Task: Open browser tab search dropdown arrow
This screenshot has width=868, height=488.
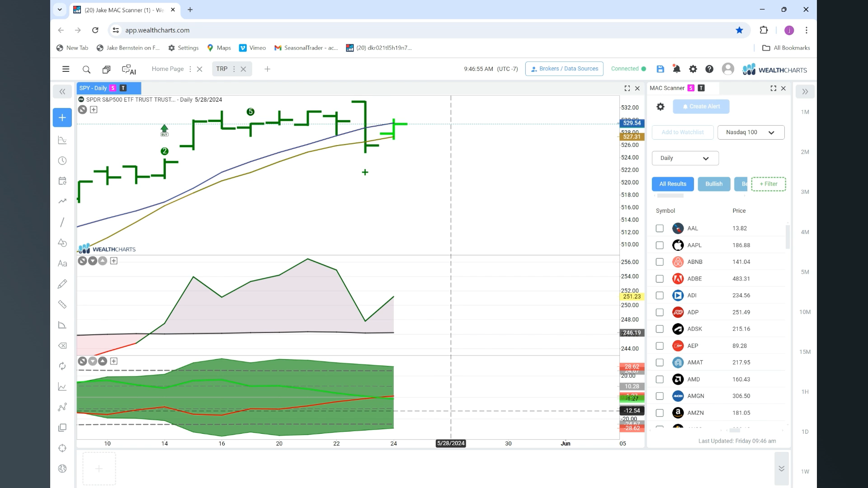Action: [60, 9]
